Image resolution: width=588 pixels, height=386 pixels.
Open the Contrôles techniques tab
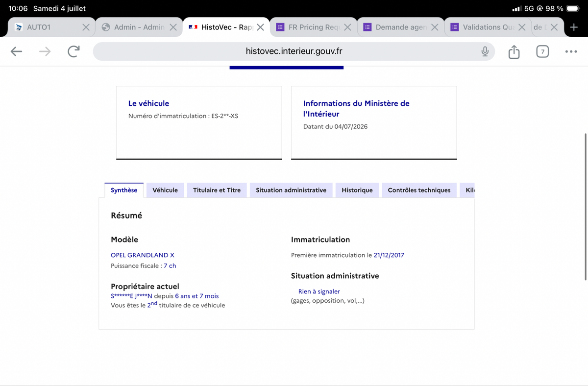coord(419,190)
